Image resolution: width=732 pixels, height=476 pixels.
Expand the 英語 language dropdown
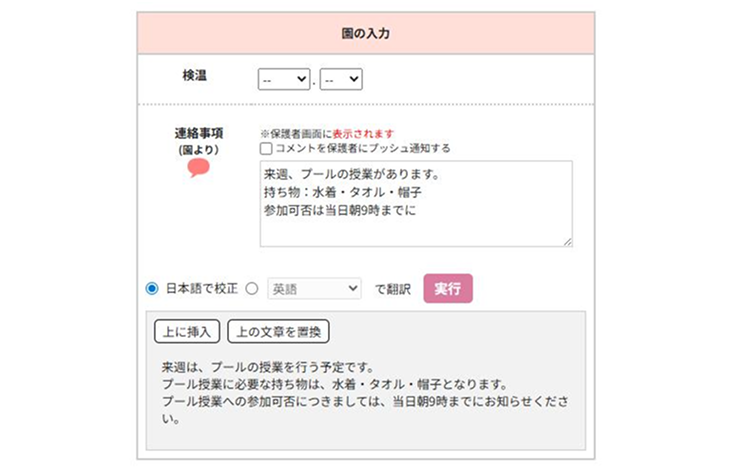coord(314,288)
